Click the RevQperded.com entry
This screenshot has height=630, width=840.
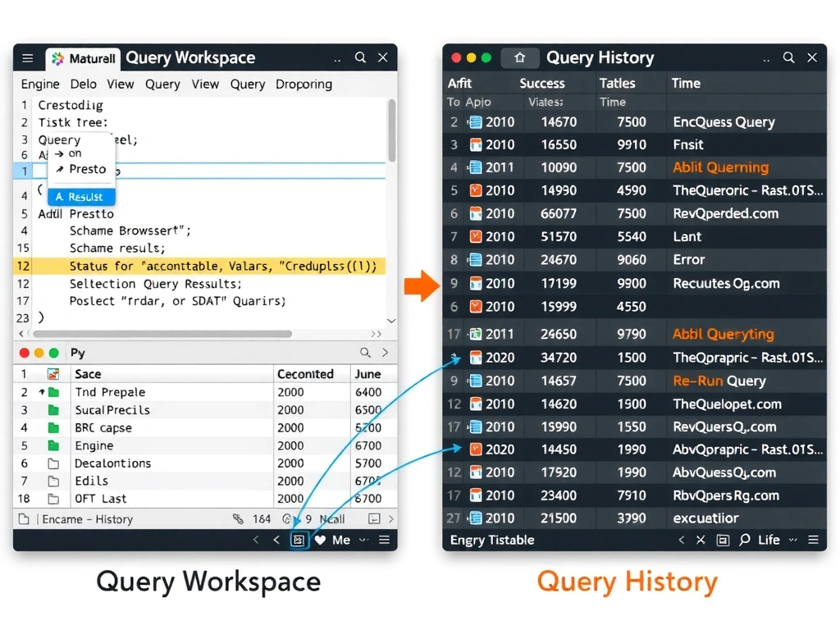[725, 214]
